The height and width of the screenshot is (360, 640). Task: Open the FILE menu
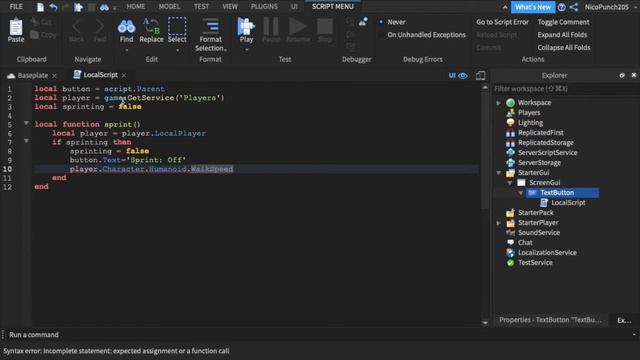(x=16, y=7)
